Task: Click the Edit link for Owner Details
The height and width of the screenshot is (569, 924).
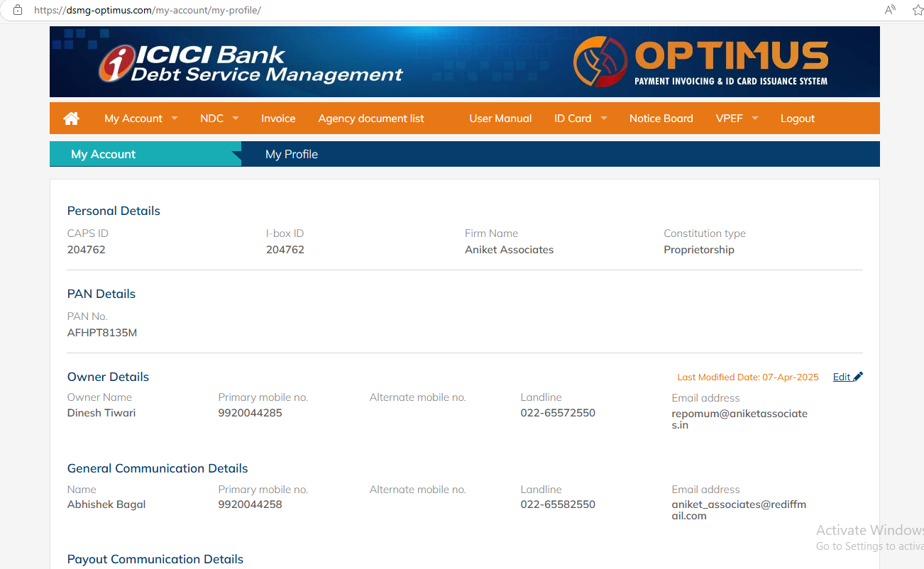Action: 842,377
